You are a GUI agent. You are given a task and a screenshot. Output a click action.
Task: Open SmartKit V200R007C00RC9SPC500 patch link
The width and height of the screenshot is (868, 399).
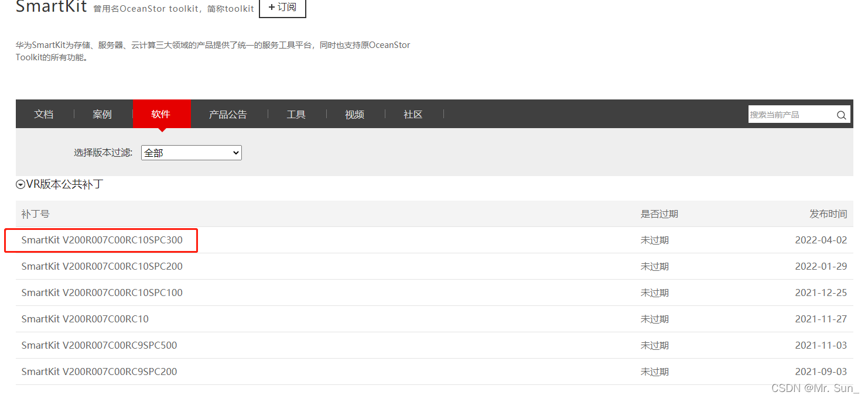click(99, 345)
